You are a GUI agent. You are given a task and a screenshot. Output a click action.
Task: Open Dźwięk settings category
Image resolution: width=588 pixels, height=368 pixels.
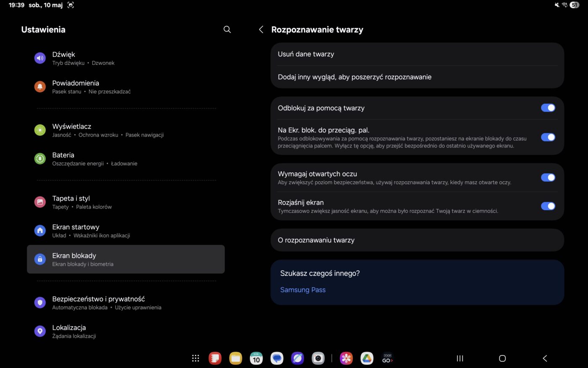click(x=64, y=58)
